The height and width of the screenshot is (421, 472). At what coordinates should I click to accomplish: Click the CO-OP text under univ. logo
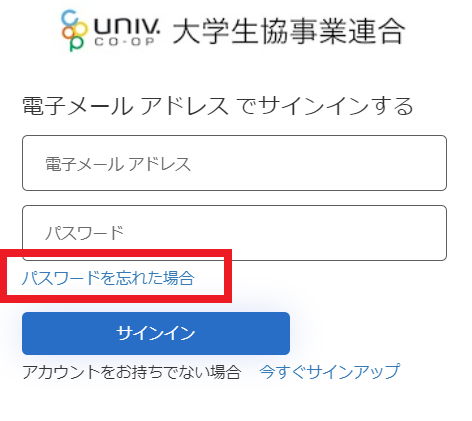(x=125, y=42)
